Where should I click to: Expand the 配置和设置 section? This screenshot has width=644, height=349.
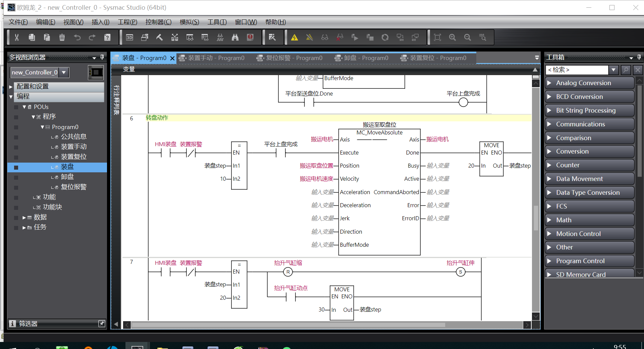(11, 86)
